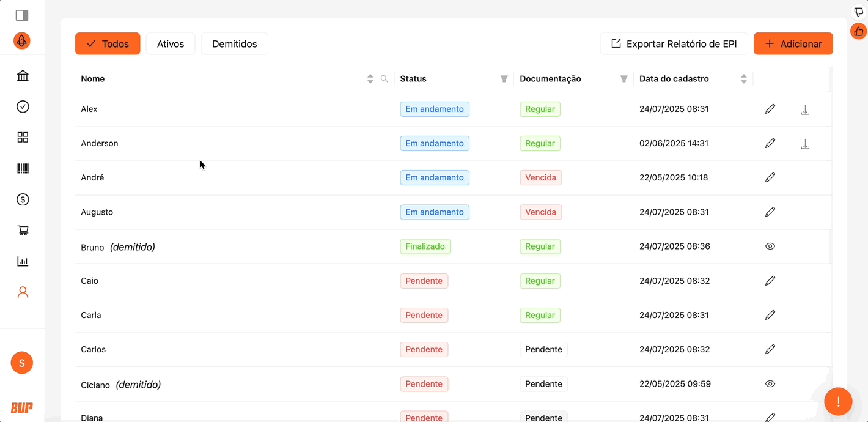Screen dimensions: 868x422
Task: Click the thumbs up feedback icon
Action: point(859,31)
